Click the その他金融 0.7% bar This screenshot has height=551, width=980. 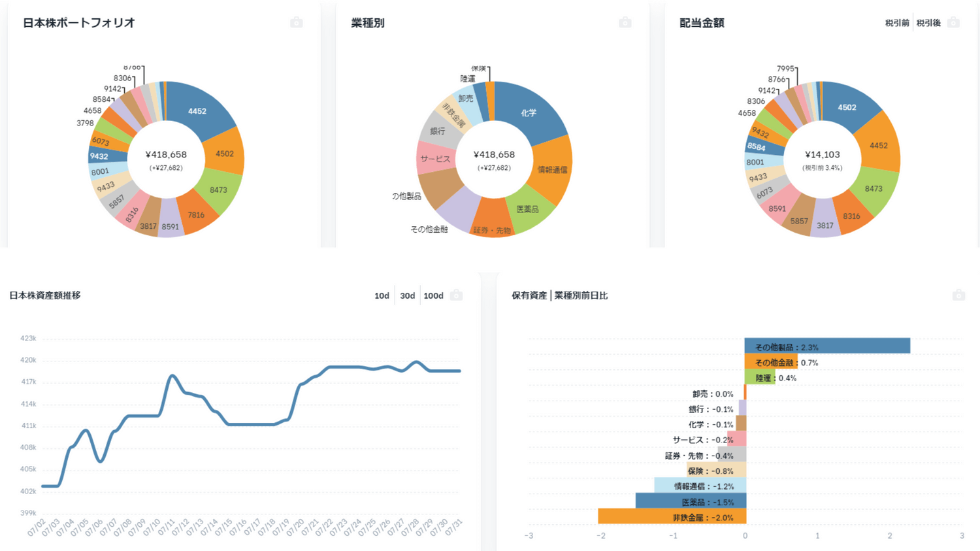[x=771, y=361]
